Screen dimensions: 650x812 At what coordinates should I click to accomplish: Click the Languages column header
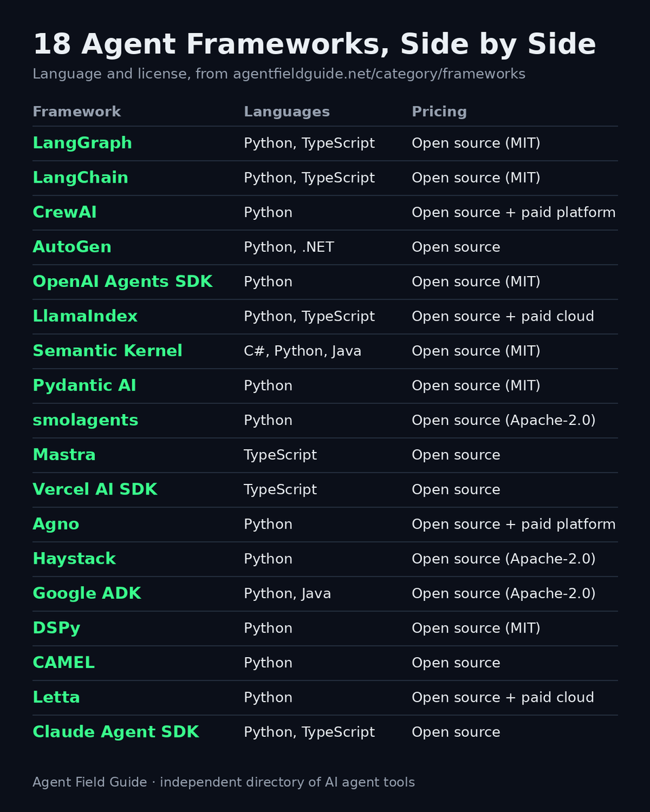(286, 112)
